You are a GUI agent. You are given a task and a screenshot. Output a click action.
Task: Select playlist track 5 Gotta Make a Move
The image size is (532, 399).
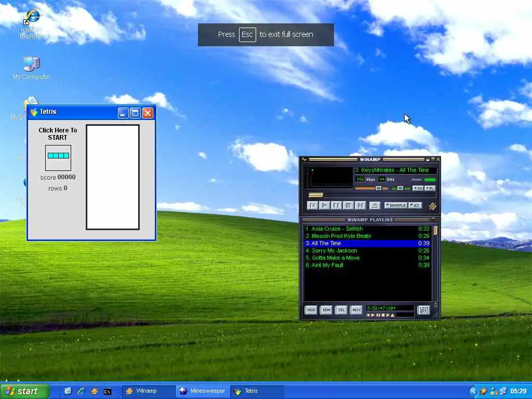367,258
